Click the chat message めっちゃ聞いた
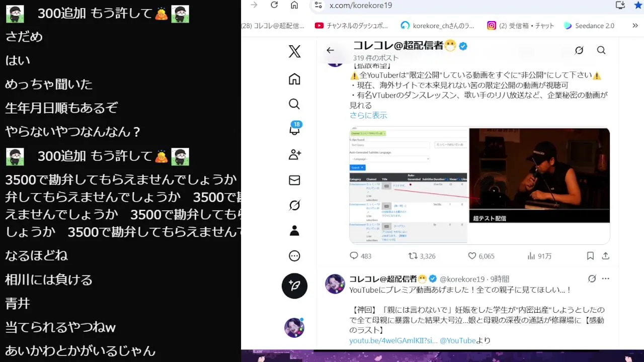644x362 pixels. tap(49, 84)
